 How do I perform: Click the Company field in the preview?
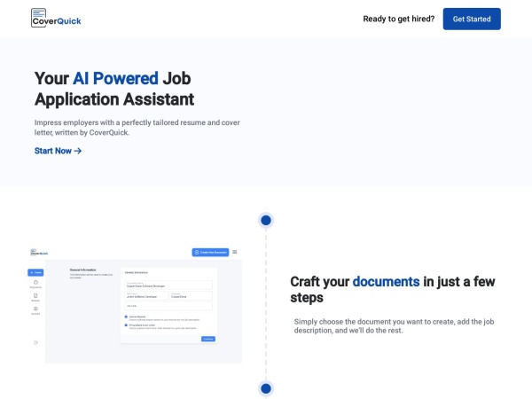(x=191, y=295)
